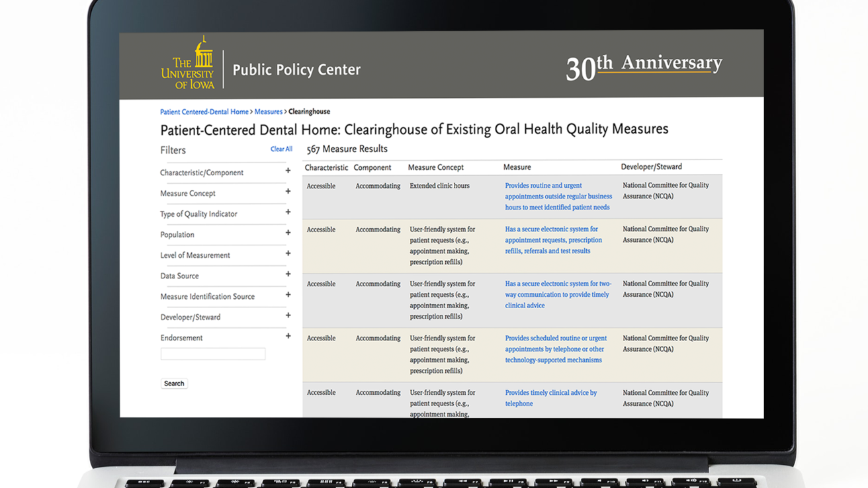
Task: Select the Developer/Steward column header
Action: click(650, 166)
